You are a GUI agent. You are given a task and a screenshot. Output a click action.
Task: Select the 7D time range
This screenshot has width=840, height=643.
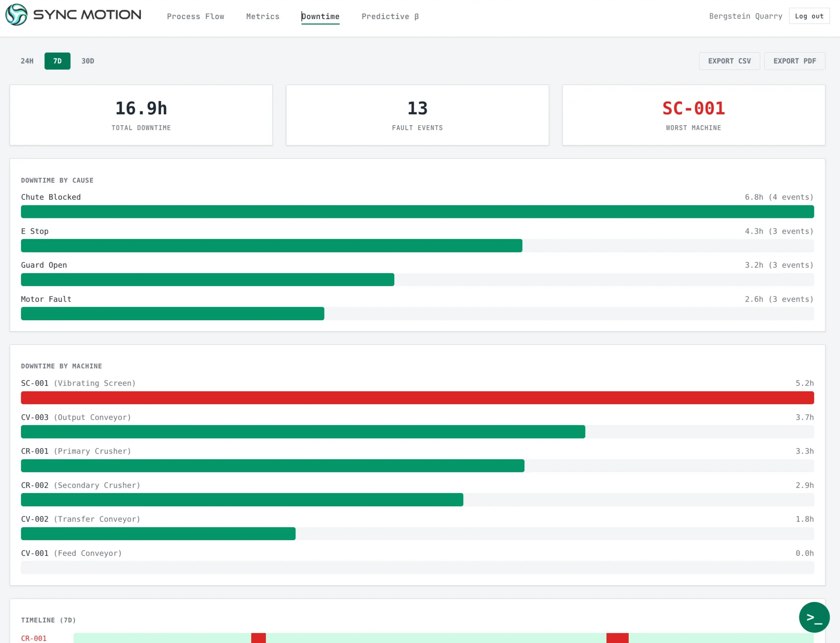coord(57,61)
